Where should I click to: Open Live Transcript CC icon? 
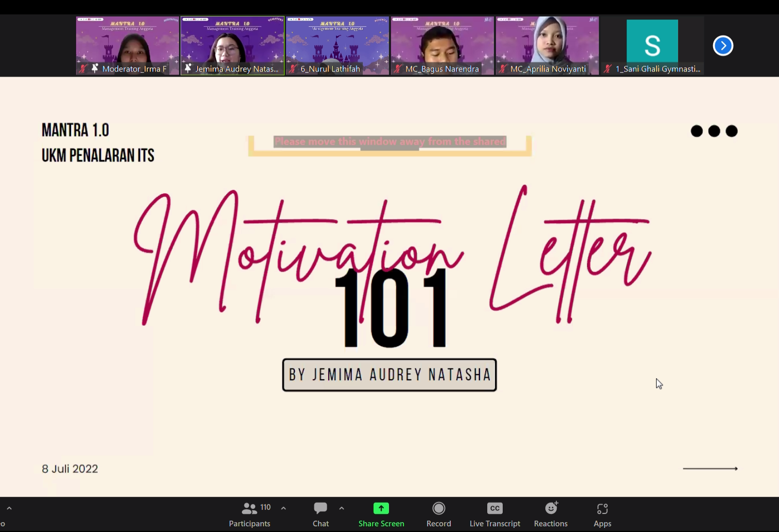coord(494,508)
